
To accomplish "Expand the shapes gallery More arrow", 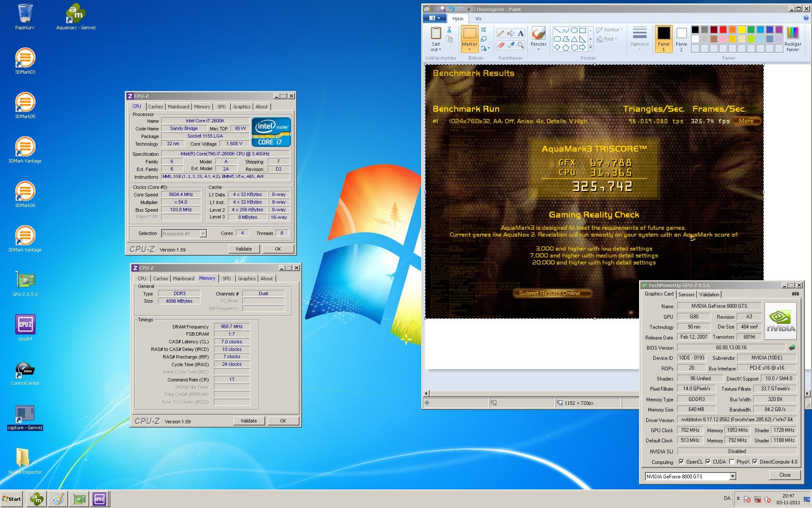I will [591, 47].
